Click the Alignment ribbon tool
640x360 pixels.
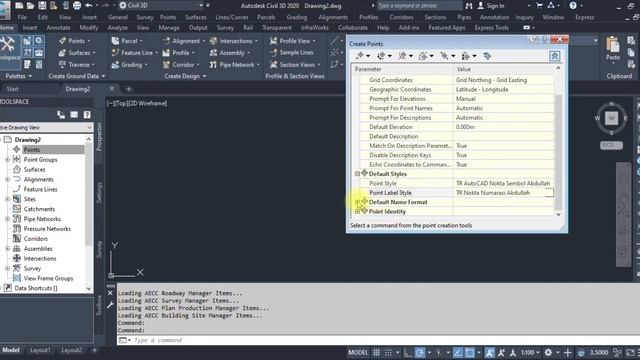coord(183,41)
